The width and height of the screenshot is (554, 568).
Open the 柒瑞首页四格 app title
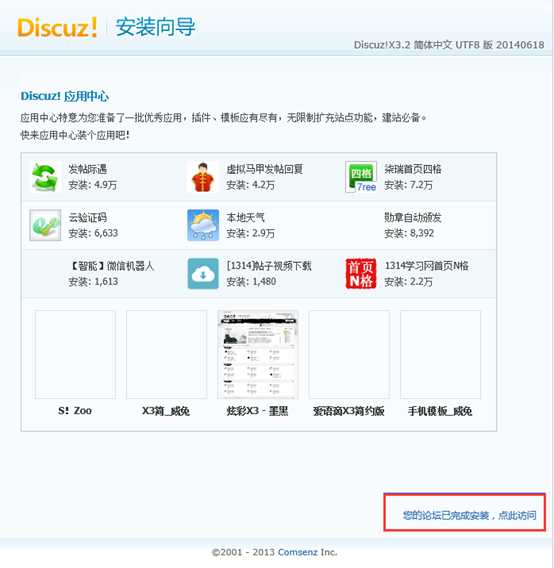[413, 169]
